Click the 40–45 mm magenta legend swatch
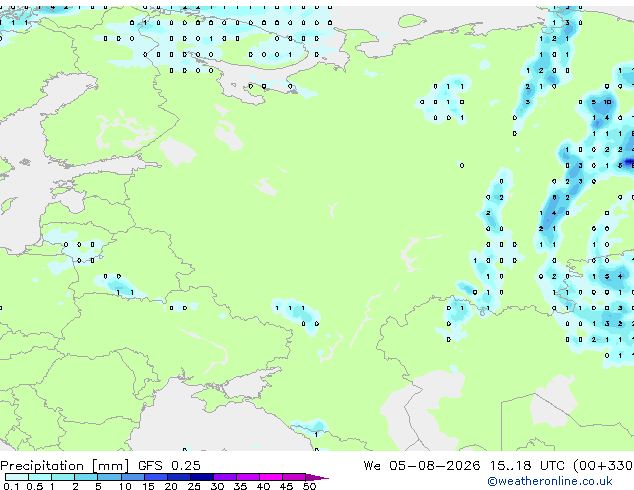The width and height of the screenshot is (634, 490). tap(271, 477)
